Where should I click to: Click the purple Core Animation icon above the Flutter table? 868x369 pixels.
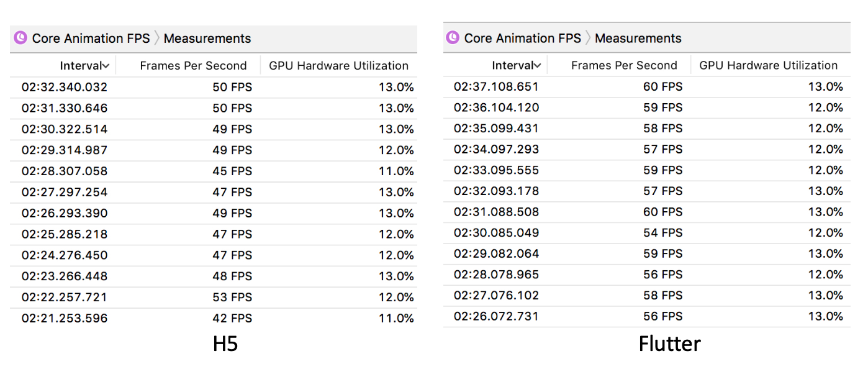coord(453,38)
